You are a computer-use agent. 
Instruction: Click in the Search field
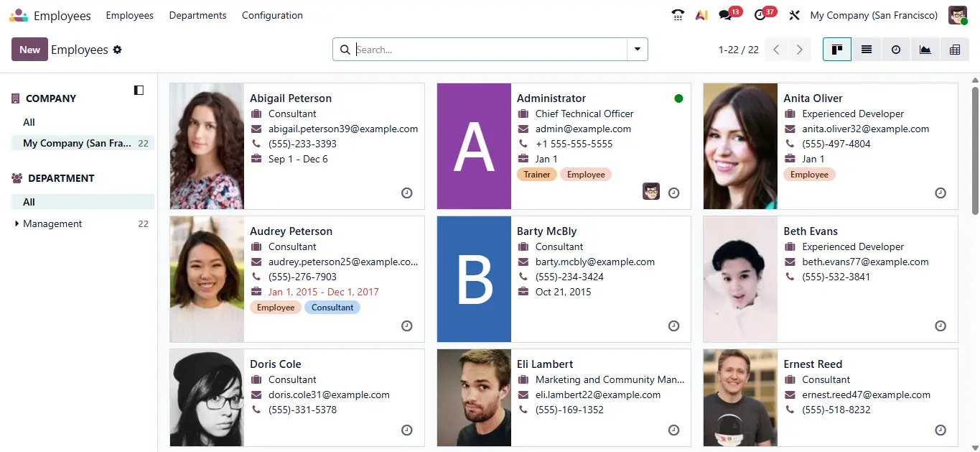coord(490,50)
